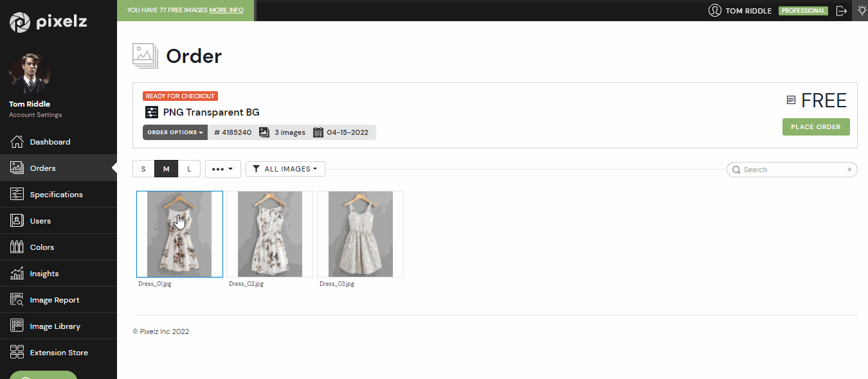Click the specification sliders icon beside PNG Transparent BG
This screenshot has height=379, width=868.
[151, 112]
